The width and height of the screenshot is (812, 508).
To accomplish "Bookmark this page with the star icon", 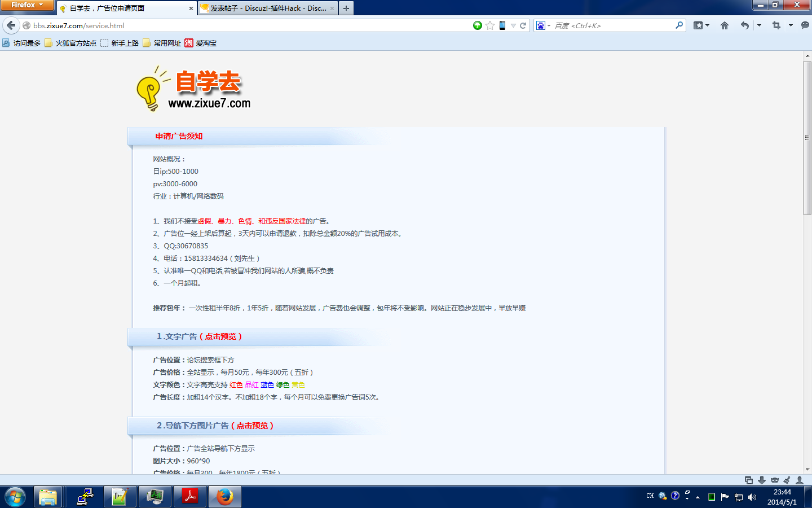I will [x=490, y=25].
